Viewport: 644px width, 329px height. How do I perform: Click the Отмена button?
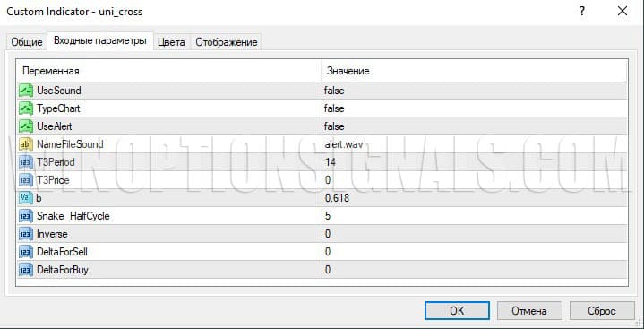tap(529, 311)
